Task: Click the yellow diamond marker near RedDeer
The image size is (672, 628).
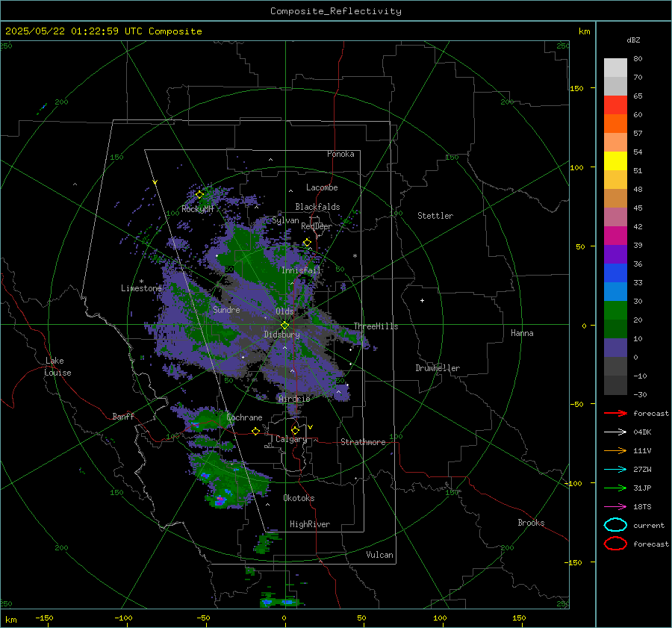Action: point(307,243)
